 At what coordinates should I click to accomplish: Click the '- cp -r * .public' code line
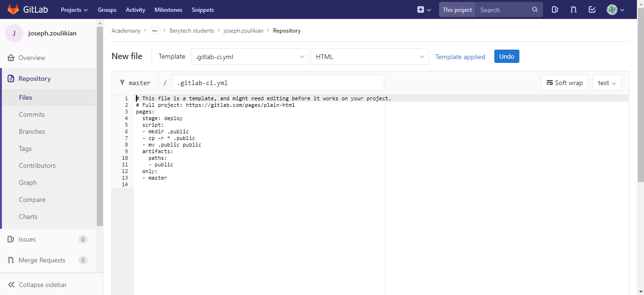[169, 138]
